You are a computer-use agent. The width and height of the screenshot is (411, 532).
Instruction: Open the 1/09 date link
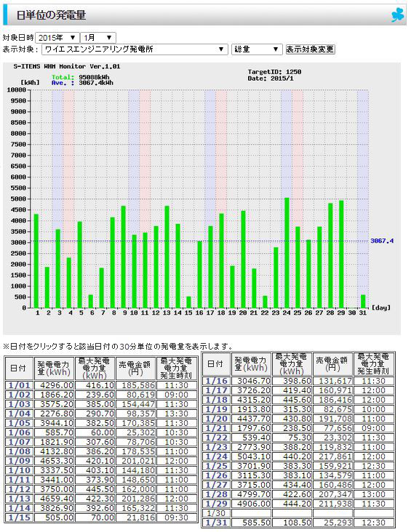[x=20, y=461]
